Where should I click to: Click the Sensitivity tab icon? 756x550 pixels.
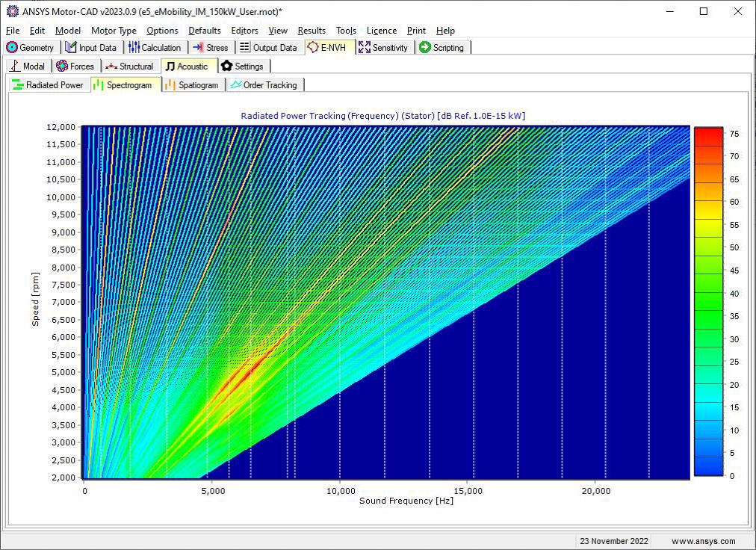click(365, 47)
